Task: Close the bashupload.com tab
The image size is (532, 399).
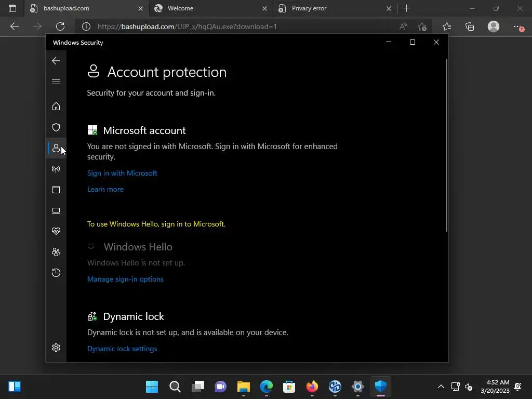Action: tap(140, 8)
